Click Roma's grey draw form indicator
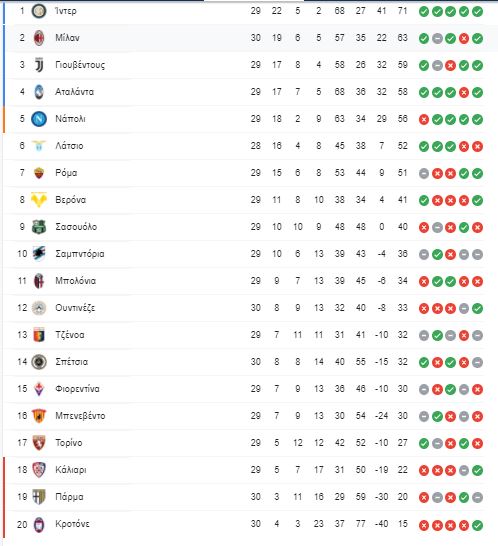The width and height of the screenshot is (498, 546). click(x=424, y=173)
